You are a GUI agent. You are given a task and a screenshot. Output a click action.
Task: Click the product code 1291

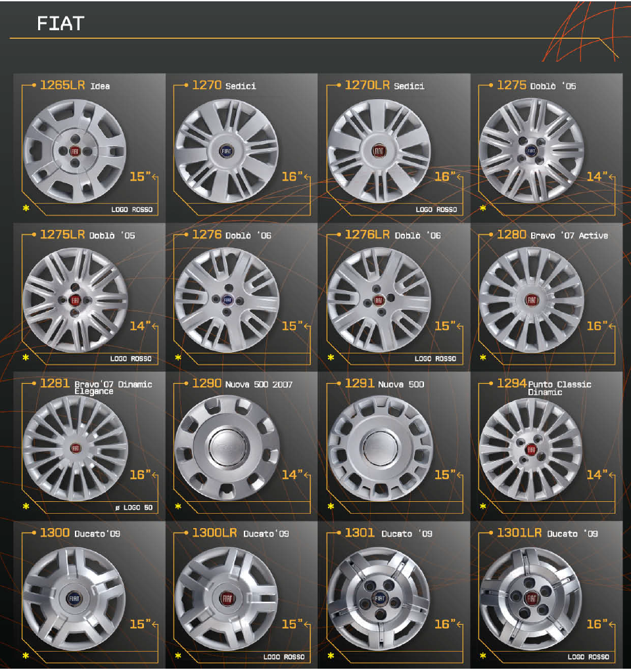pos(360,383)
